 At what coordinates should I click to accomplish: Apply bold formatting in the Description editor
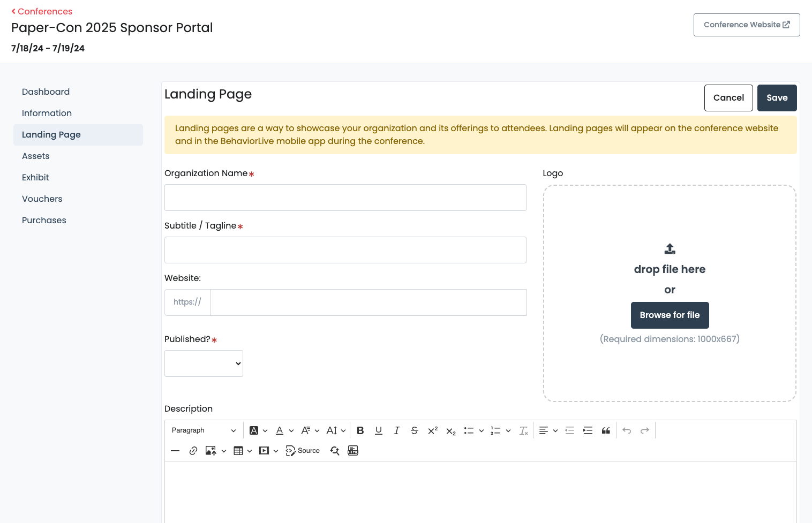[x=360, y=430]
